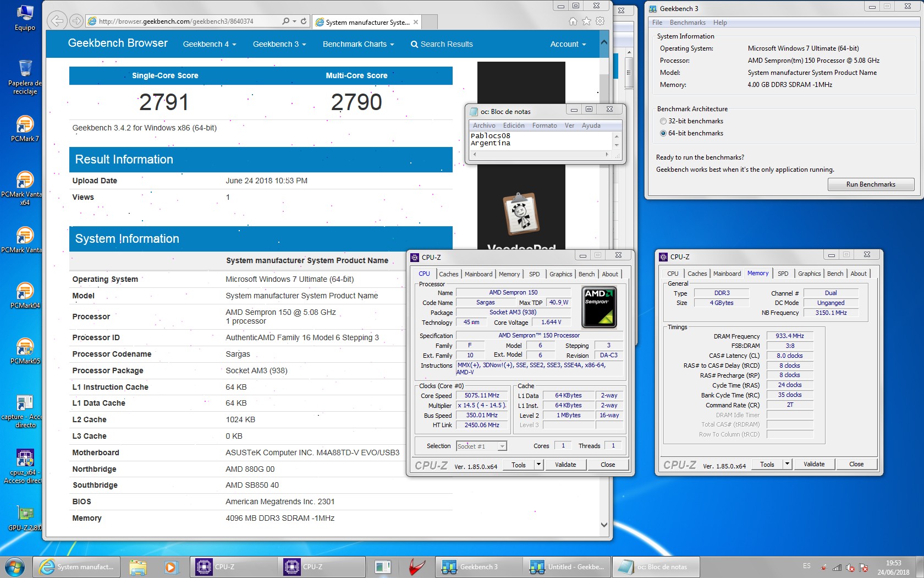Launch the PCMark04 desktop shortcut

click(25, 296)
